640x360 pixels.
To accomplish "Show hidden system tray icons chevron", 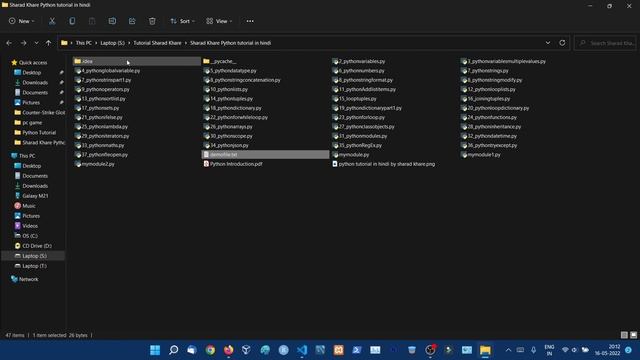I will point(508,350).
